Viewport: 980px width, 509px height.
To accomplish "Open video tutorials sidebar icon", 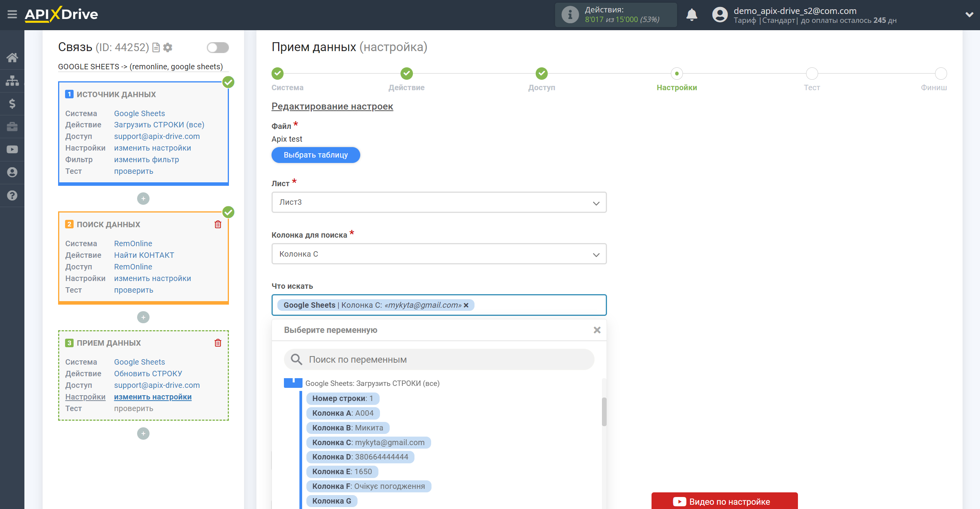I will point(12,149).
